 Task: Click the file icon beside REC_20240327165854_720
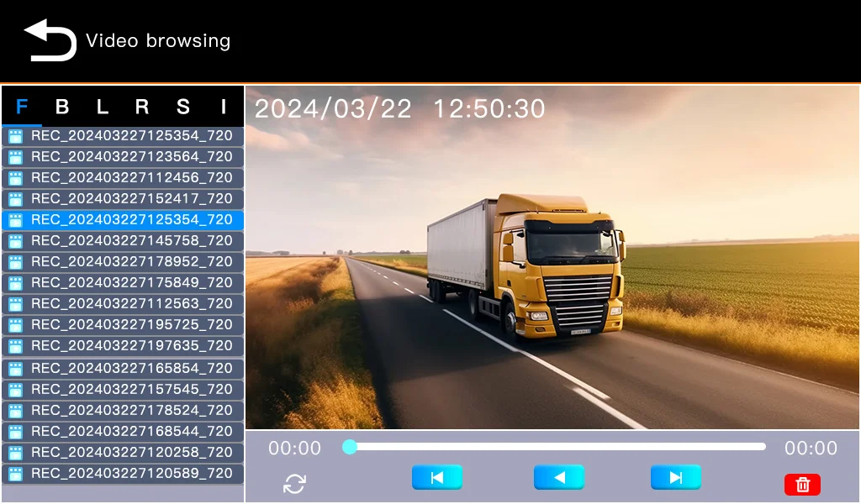15,369
